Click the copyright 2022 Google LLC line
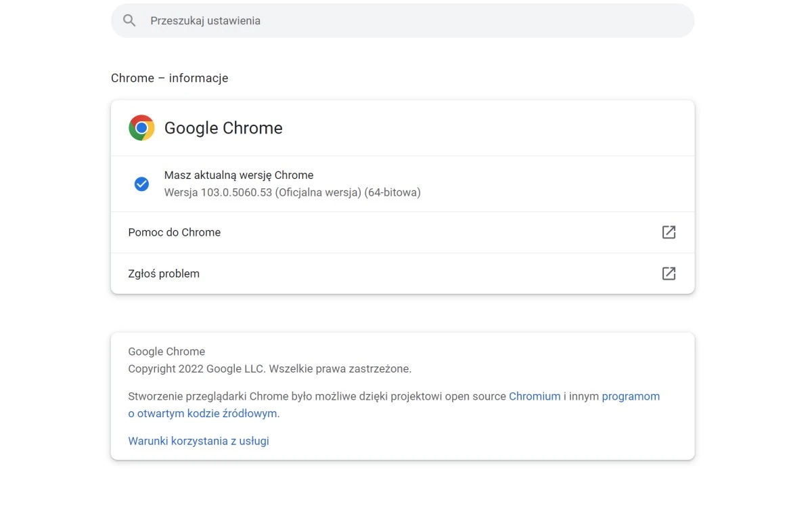The image size is (812, 508). 269,369
